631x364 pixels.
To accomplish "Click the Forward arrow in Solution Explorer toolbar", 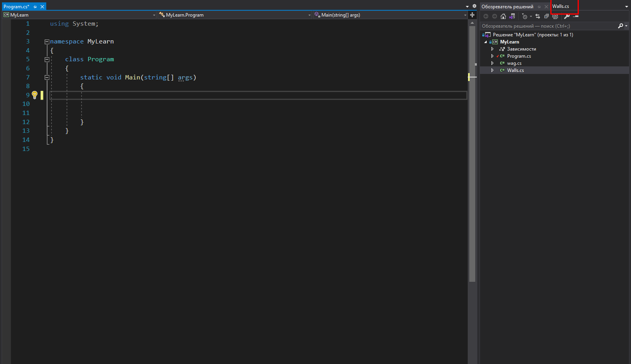I will pos(495,16).
